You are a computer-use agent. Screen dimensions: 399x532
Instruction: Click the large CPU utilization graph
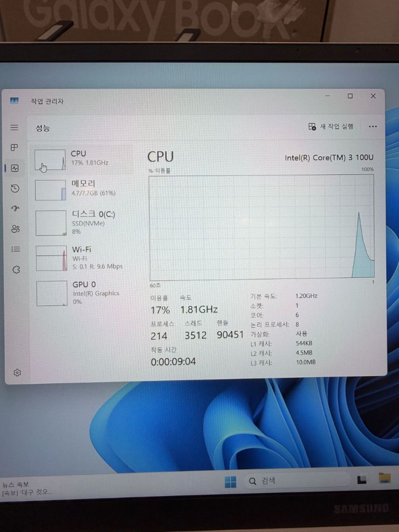(x=262, y=226)
